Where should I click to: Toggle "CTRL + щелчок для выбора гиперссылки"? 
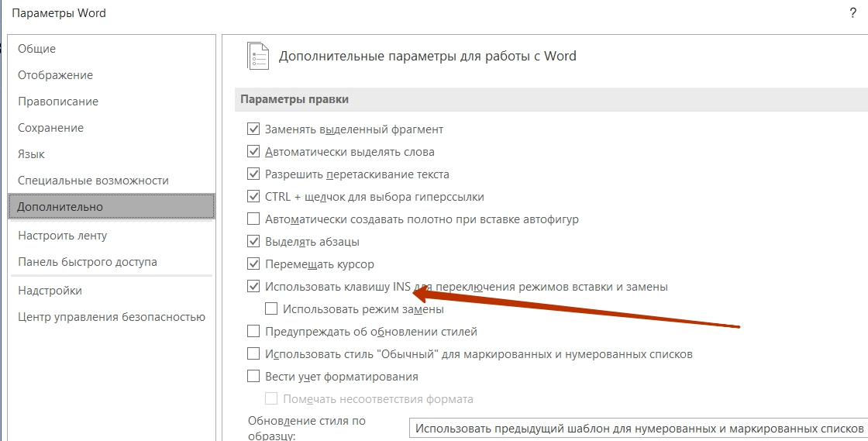pos(253,196)
